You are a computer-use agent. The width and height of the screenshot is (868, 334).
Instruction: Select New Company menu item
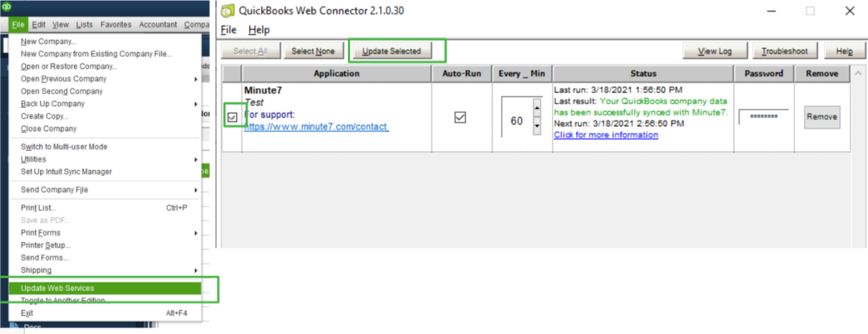tap(106, 41)
